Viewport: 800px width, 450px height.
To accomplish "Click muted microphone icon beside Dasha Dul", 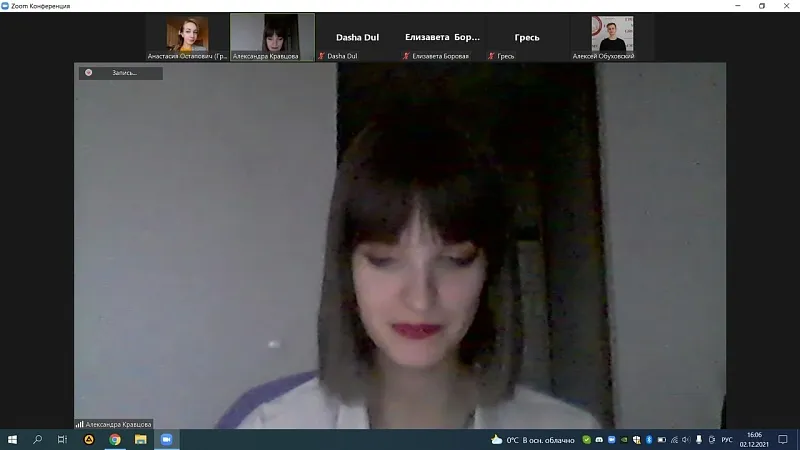I will pos(321,56).
